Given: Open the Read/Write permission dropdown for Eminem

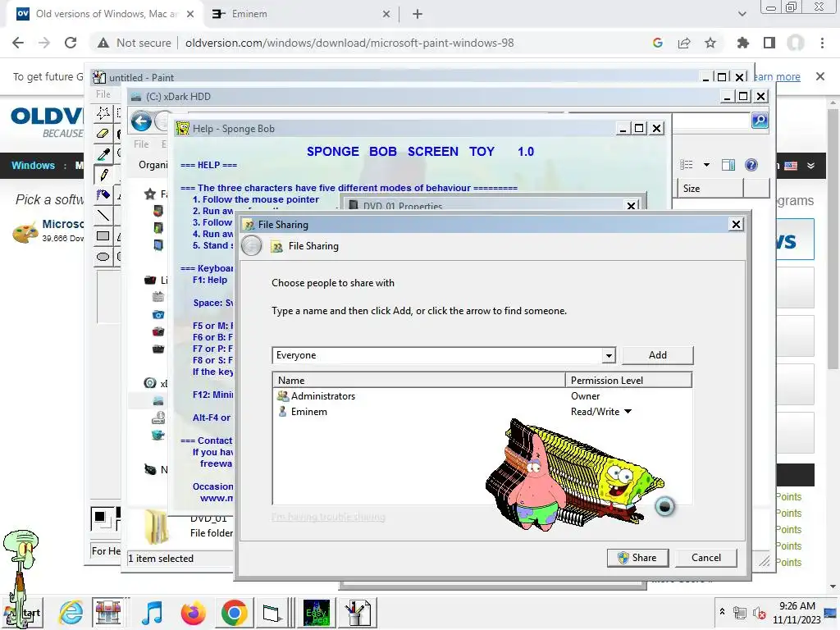Looking at the screenshot, I should [628, 412].
